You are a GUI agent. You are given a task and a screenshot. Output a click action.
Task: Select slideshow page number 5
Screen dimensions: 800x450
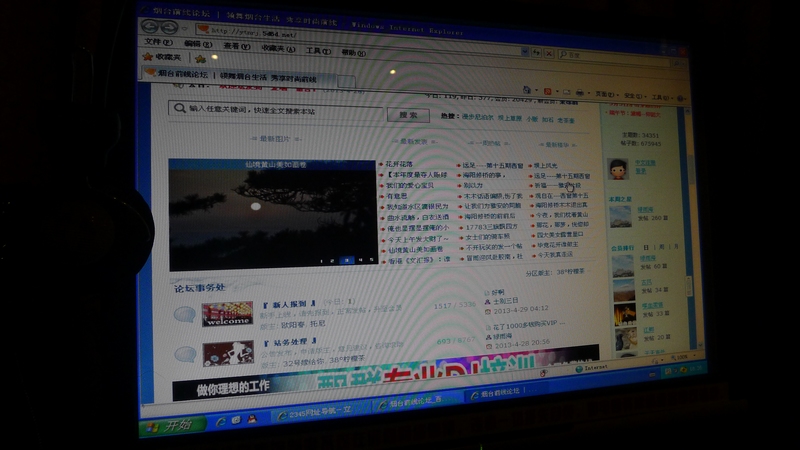[371, 260]
